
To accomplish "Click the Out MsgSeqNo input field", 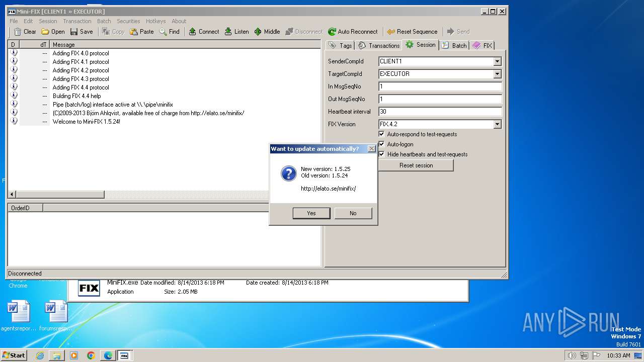I will pyautogui.click(x=440, y=99).
